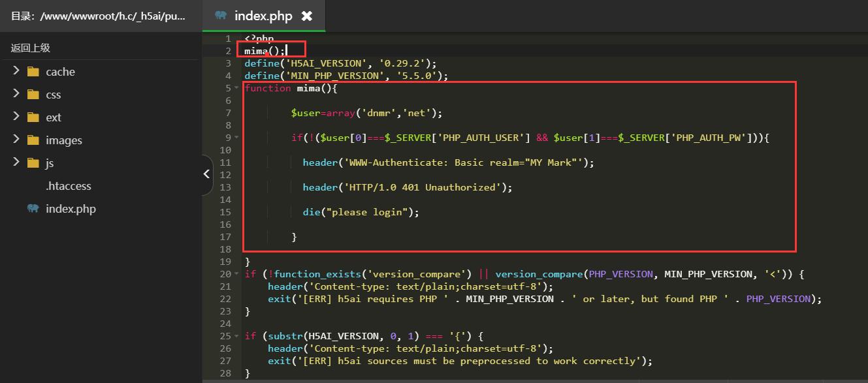The image size is (868, 383).
Task: Click the css folder icon
Action: pos(33,95)
